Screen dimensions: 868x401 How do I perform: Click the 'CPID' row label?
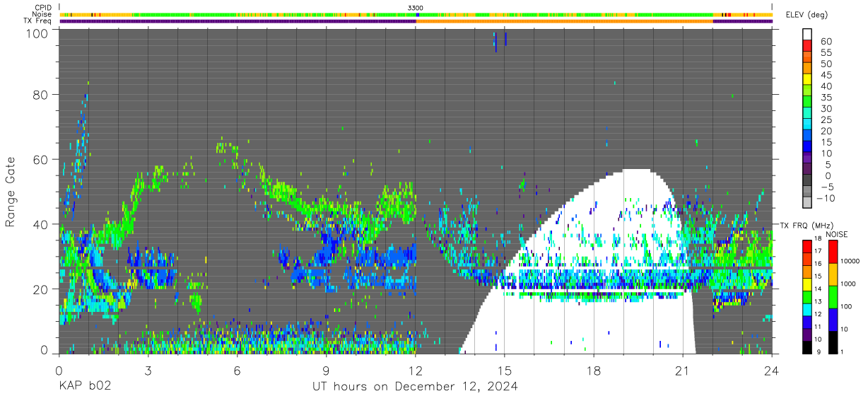[43, 8]
